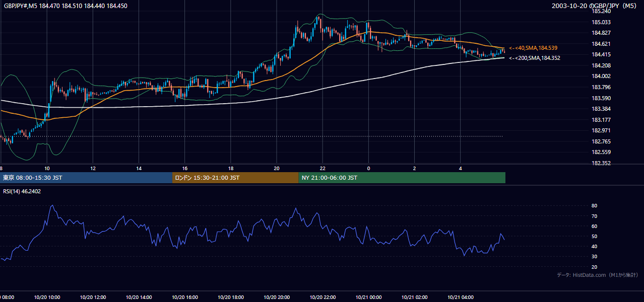Click the 183.590 price axis label

pyautogui.click(x=601, y=98)
